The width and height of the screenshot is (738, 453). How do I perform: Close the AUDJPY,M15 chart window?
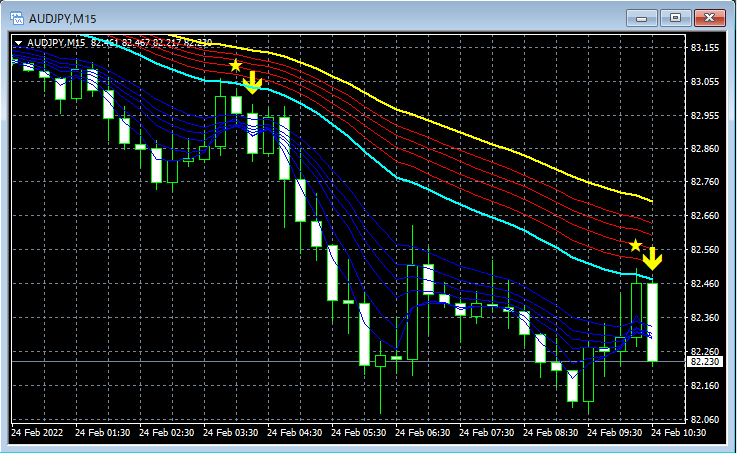pos(709,18)
